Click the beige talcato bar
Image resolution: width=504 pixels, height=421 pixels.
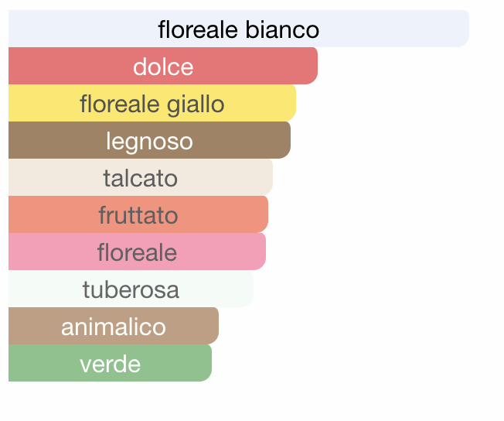[x=141, y=177]
